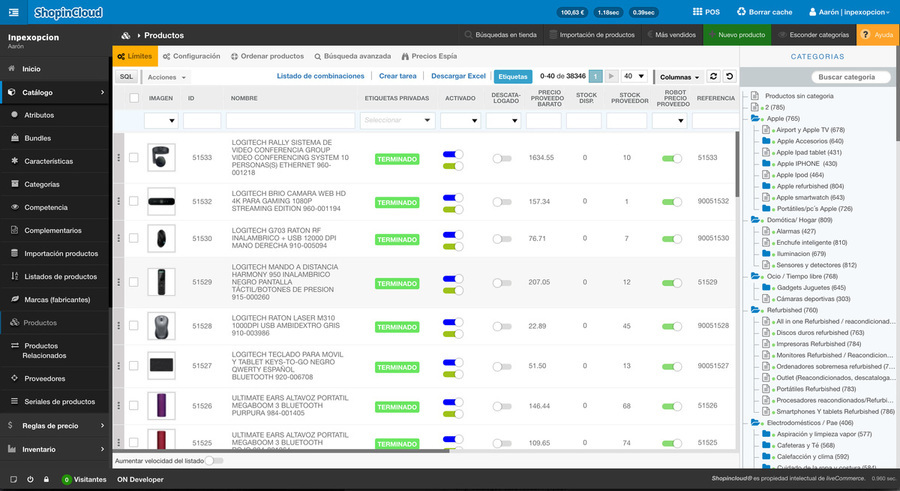This screenshot has height=491, width=900.
Task: Click the SQL button
Action: coord(126,76)
